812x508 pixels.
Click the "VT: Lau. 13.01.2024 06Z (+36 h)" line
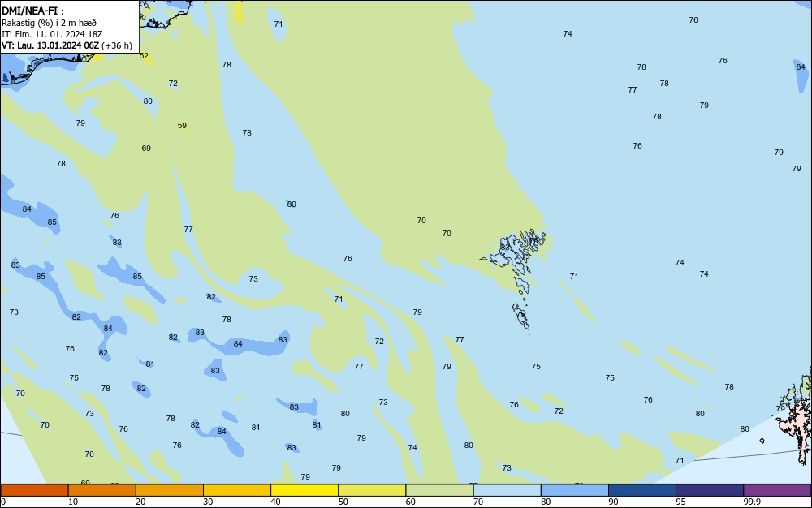67,45
